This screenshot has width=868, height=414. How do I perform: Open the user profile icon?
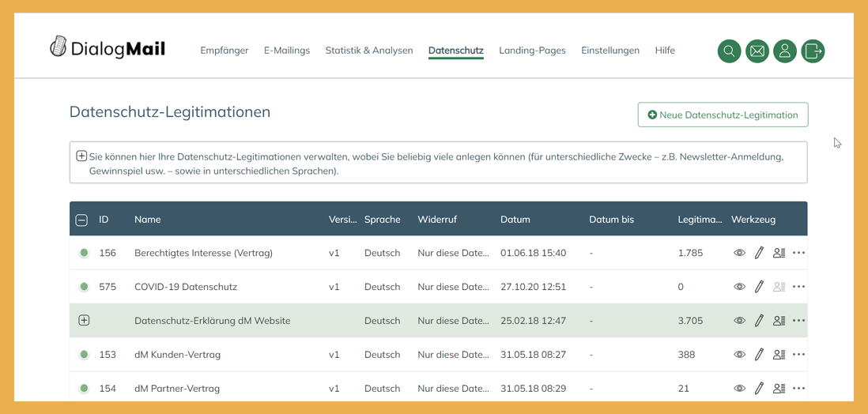[x=784, y=51]
